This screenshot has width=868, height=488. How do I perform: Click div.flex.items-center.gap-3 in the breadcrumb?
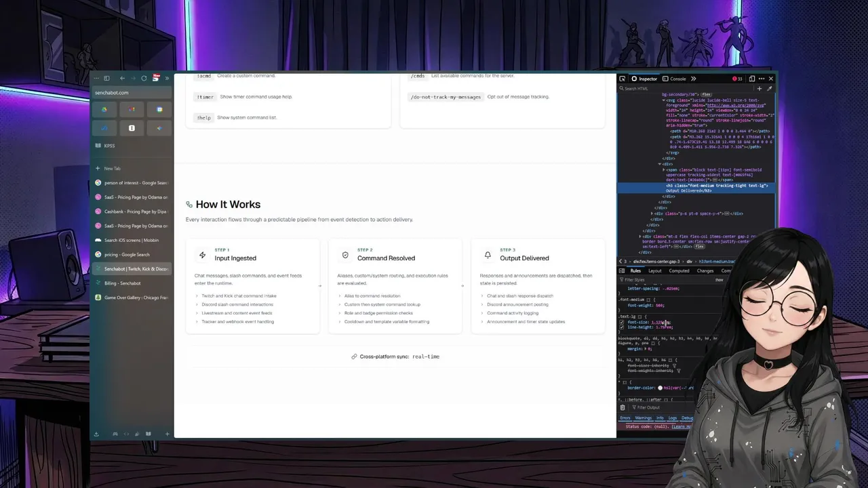click(656, 261)
